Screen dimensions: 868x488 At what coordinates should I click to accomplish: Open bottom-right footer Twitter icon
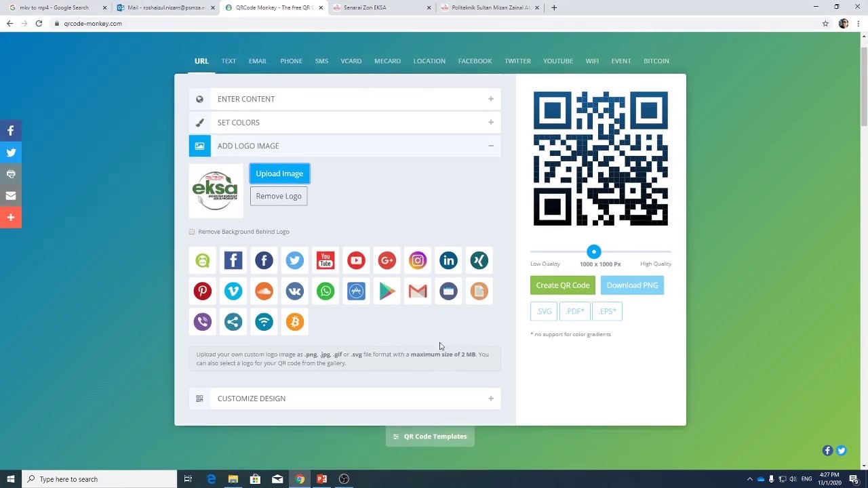842,451
